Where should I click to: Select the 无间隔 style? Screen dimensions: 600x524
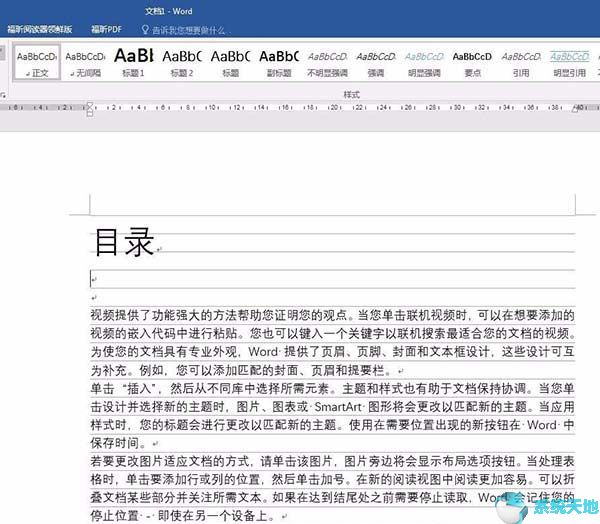click(x=85, y=62)
